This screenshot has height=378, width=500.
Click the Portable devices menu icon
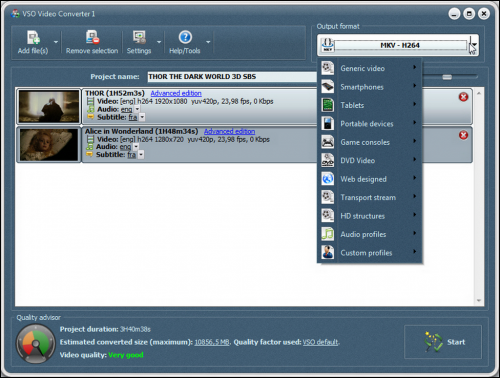click(328, 123)
